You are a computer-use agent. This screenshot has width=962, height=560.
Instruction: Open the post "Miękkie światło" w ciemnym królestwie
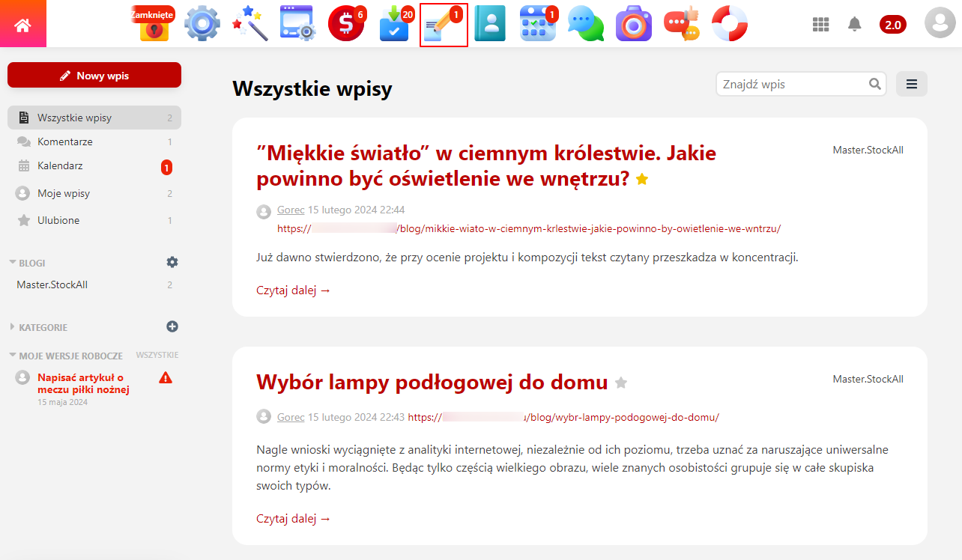pos(486,165)
